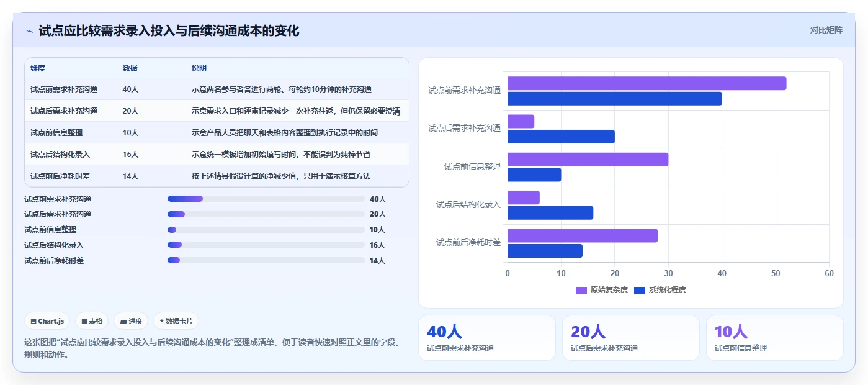Click blue chart bar for 试点前需求补充沟通

(615, 98)
